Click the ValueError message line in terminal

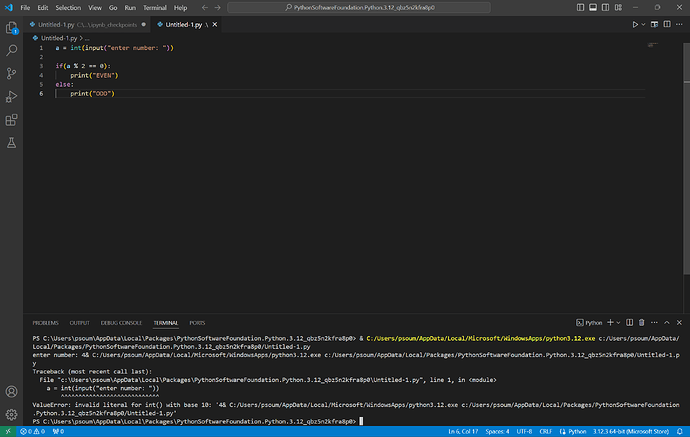[356, 409]
